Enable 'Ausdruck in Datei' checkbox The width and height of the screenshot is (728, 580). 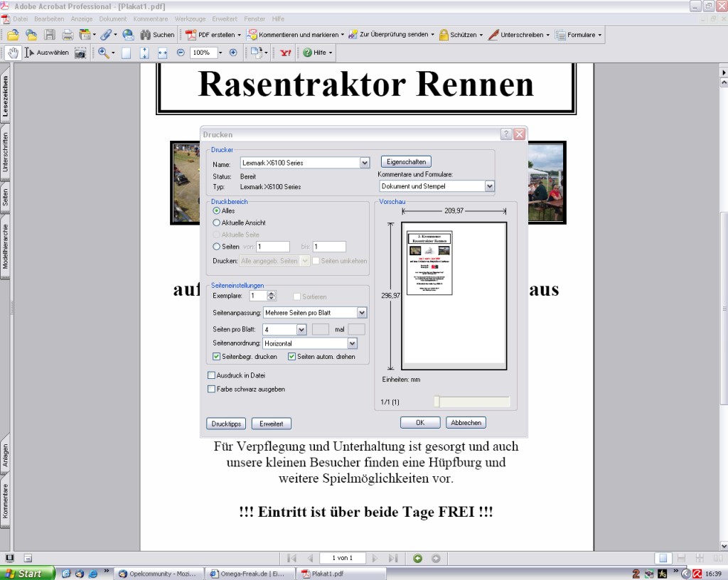211,375
